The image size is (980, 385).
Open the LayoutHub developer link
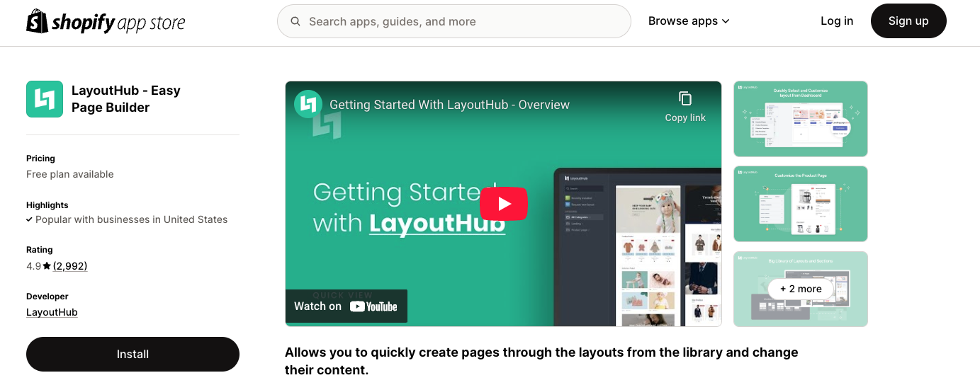(x=52, y=312)
